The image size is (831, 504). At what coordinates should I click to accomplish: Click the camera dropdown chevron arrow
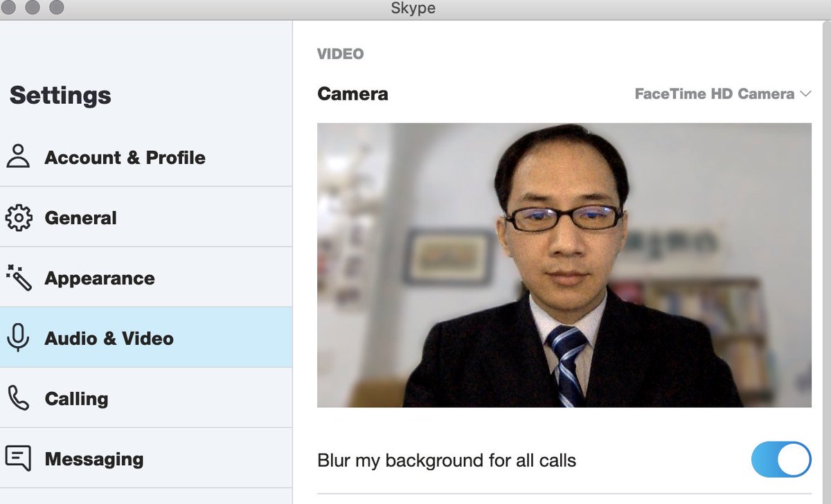[x=805, y=93]
